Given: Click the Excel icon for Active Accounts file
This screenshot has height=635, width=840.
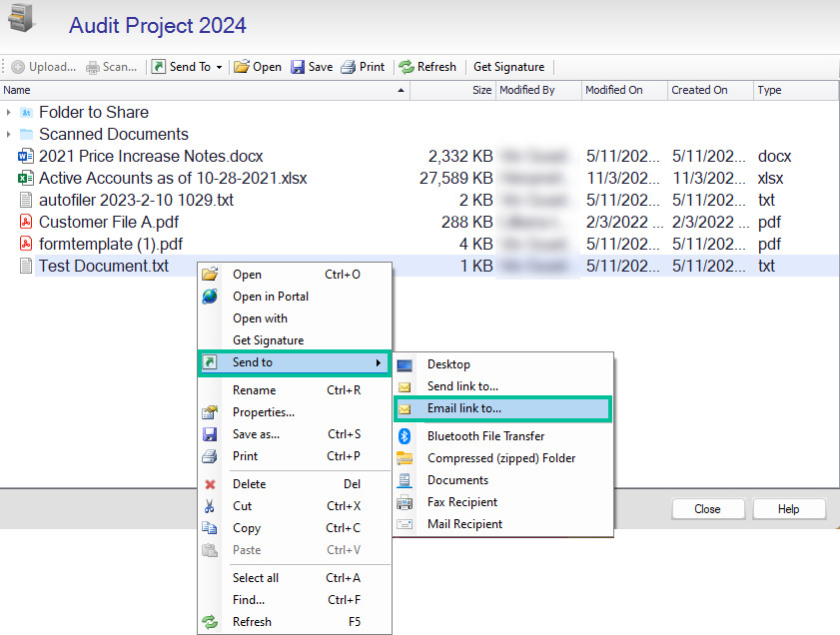Looking at the screenshot, I should tap(26, 179).
